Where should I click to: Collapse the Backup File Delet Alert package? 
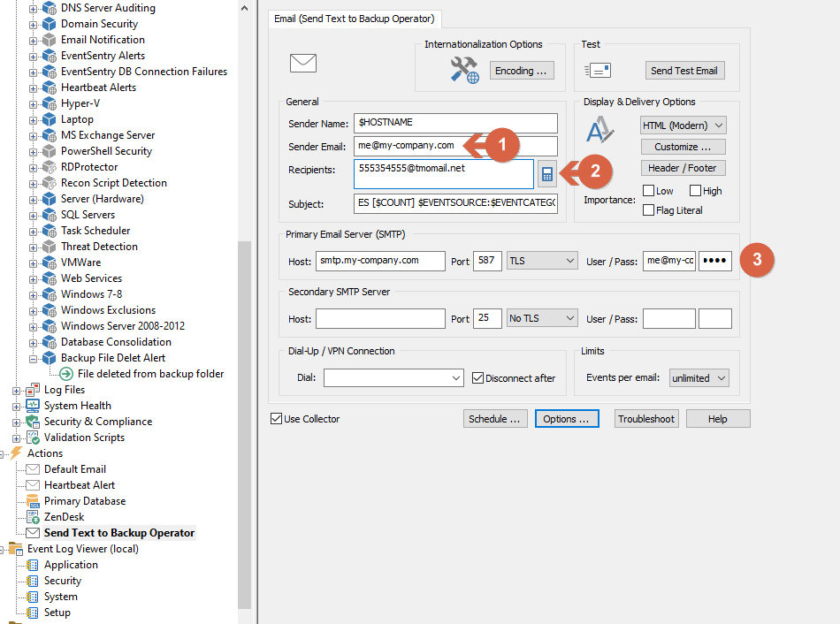(x=34, y=358)
